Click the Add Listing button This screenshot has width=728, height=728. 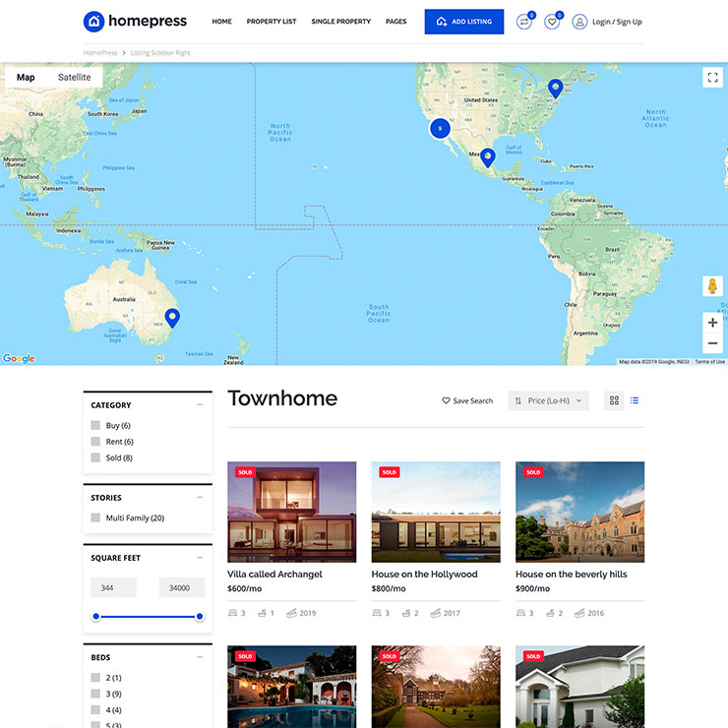tap(463, 22)
